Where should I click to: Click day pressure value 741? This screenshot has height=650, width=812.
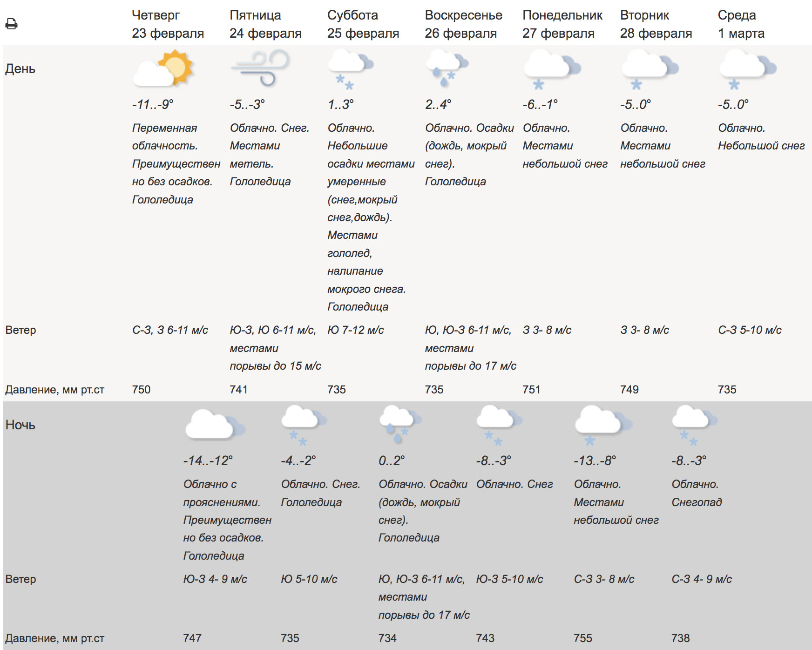tap(238, 390)
